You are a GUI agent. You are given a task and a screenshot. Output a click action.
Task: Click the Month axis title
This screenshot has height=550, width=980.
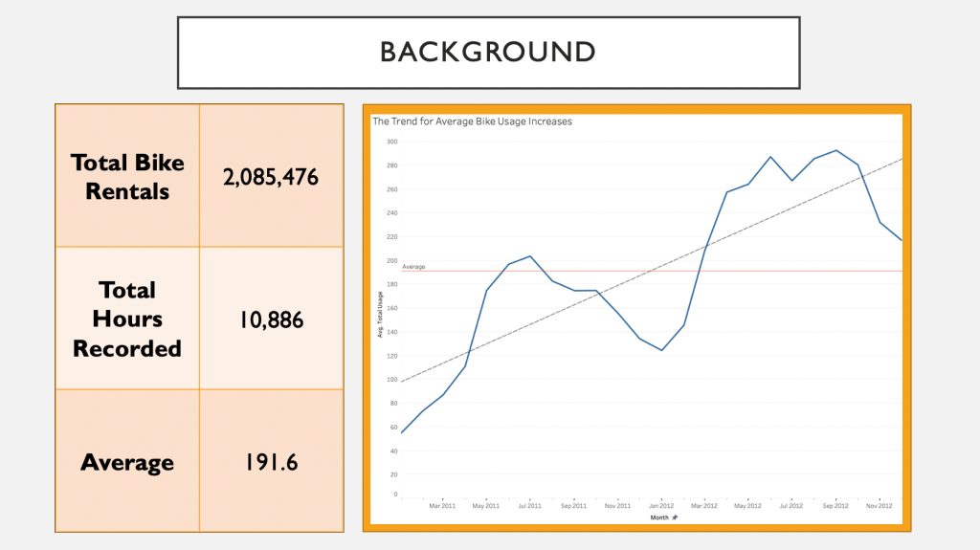click(x=659, y=517)
